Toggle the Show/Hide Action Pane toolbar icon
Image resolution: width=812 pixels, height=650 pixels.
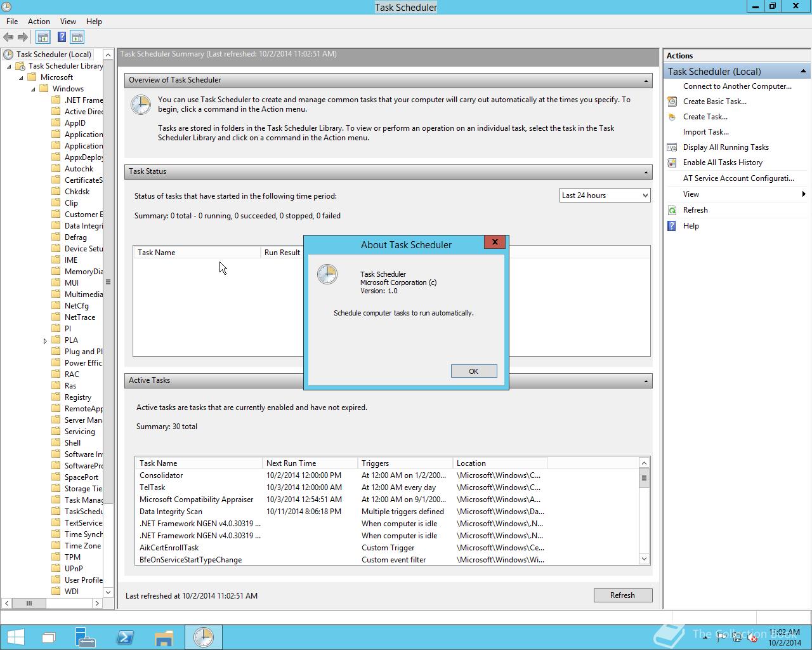[x=77, y=37]
